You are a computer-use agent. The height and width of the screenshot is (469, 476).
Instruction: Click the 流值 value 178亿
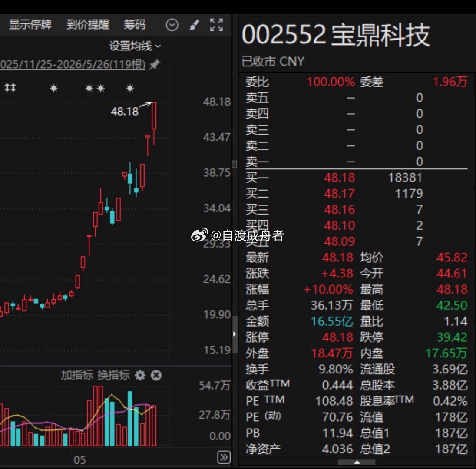451,417
